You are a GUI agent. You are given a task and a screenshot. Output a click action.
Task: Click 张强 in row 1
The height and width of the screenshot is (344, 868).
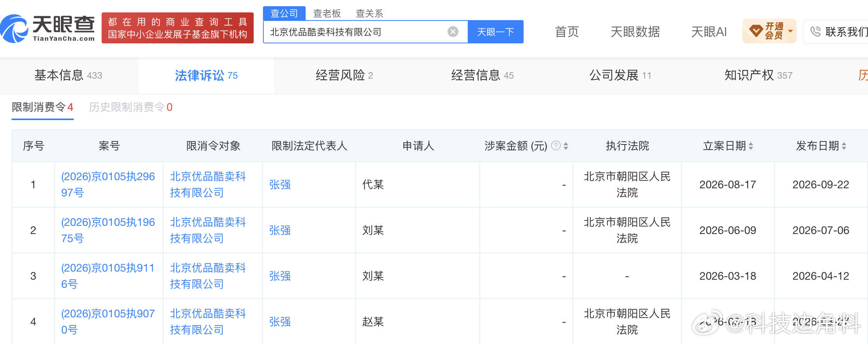pyautogui.click(x=280, y=184)
